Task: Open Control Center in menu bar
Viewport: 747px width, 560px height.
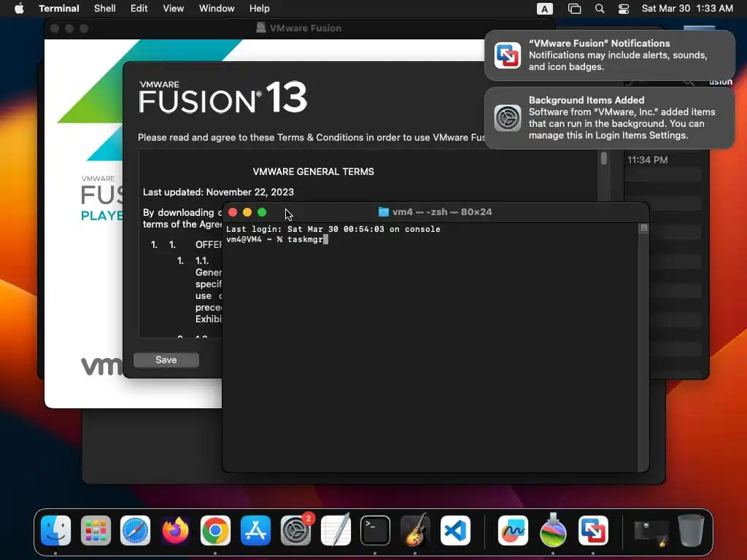Action: [624, 9]
